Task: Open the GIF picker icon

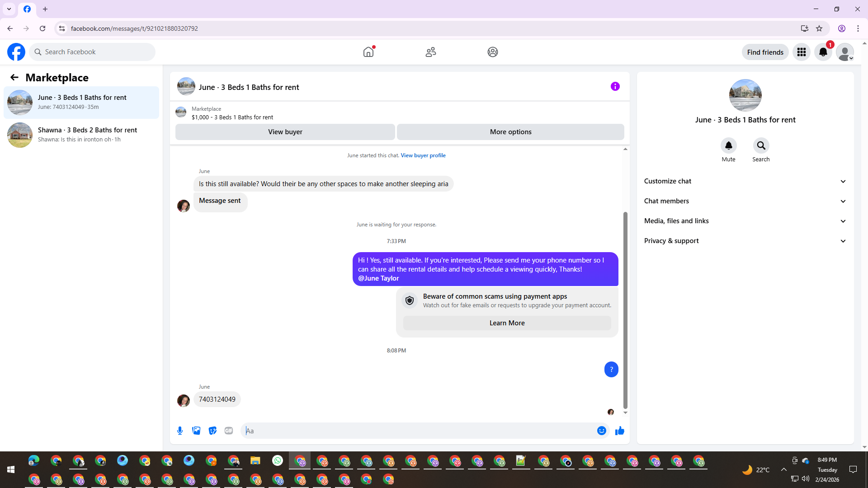Action: [x=229, y=431]
